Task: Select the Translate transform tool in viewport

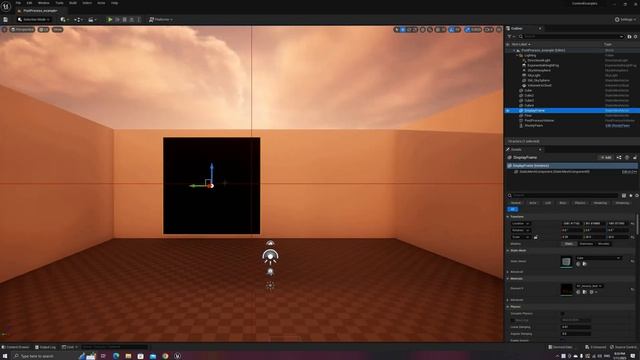Action: [403, 30]
